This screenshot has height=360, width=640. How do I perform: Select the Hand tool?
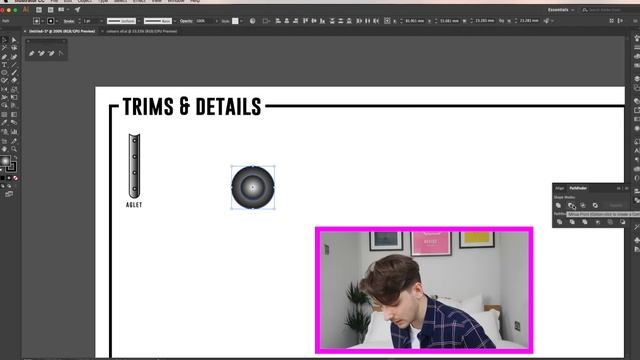pos(4,149)
